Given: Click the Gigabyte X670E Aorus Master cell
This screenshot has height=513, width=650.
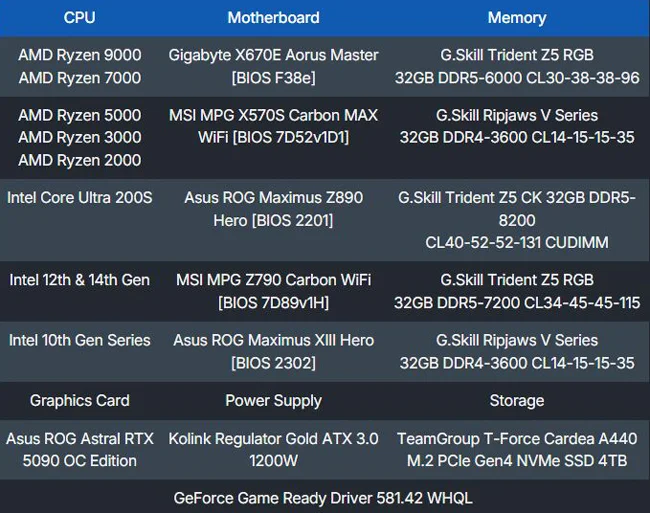Looking at the screenshot, I should (273, 66).
